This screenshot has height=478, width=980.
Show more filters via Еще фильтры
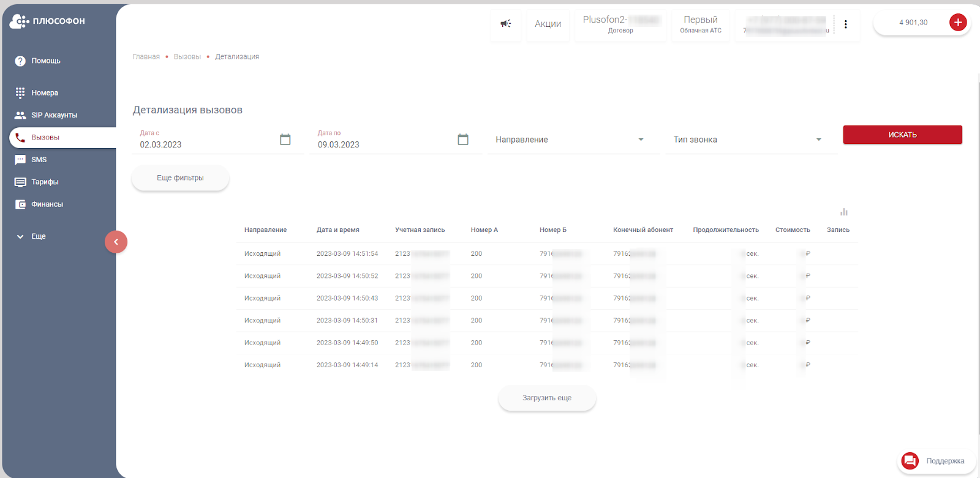[180, 178]
